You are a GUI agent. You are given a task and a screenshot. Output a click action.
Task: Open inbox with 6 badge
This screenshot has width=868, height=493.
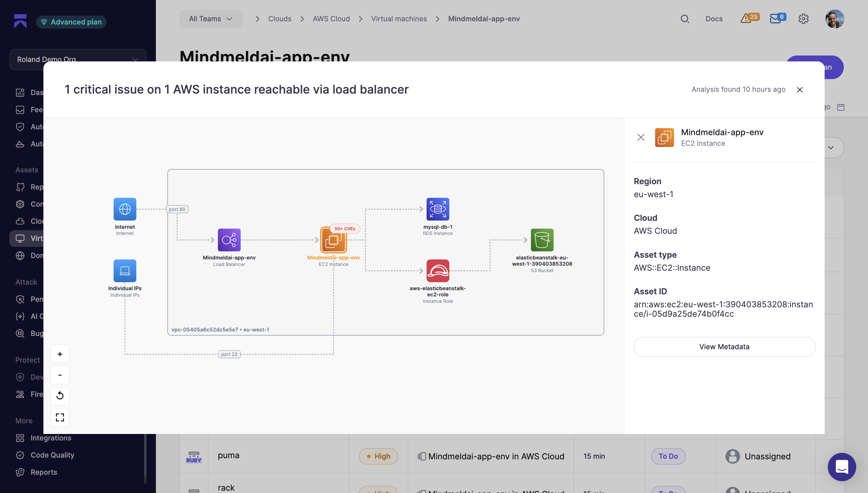tap(778, 18)
